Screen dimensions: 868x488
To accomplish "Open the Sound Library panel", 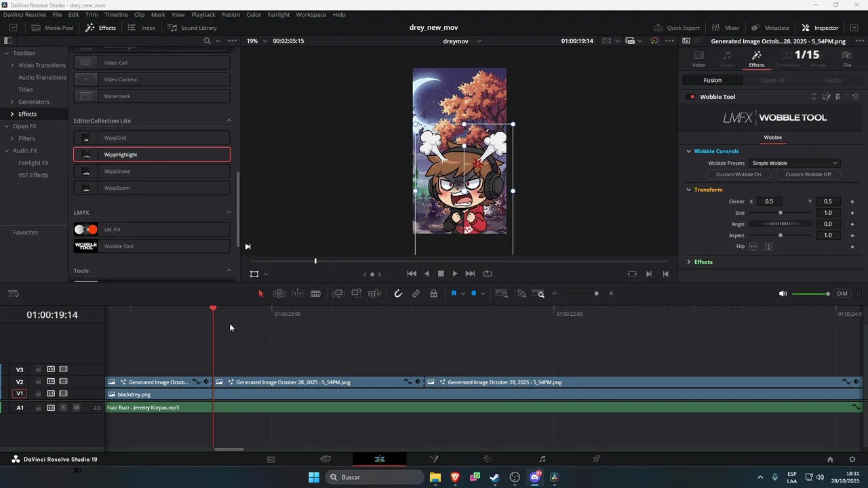I will pyautogui.click(x=192, y=28).
